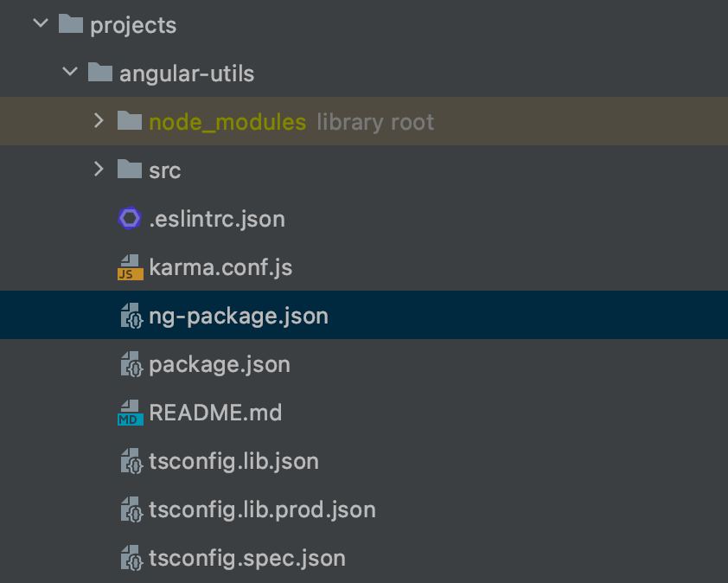Click the MD icon of README.md
728x583 pixels.
[130, 413]
